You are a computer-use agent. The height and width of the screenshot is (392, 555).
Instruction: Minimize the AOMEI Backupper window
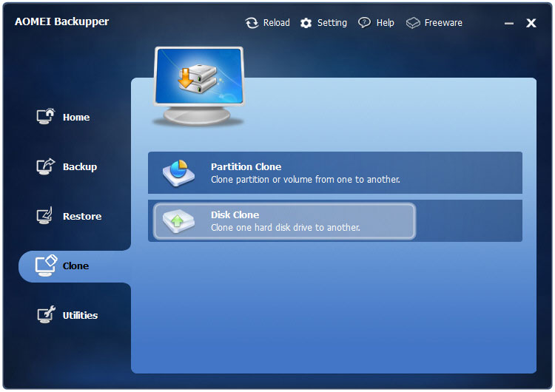tap(509, 24)
